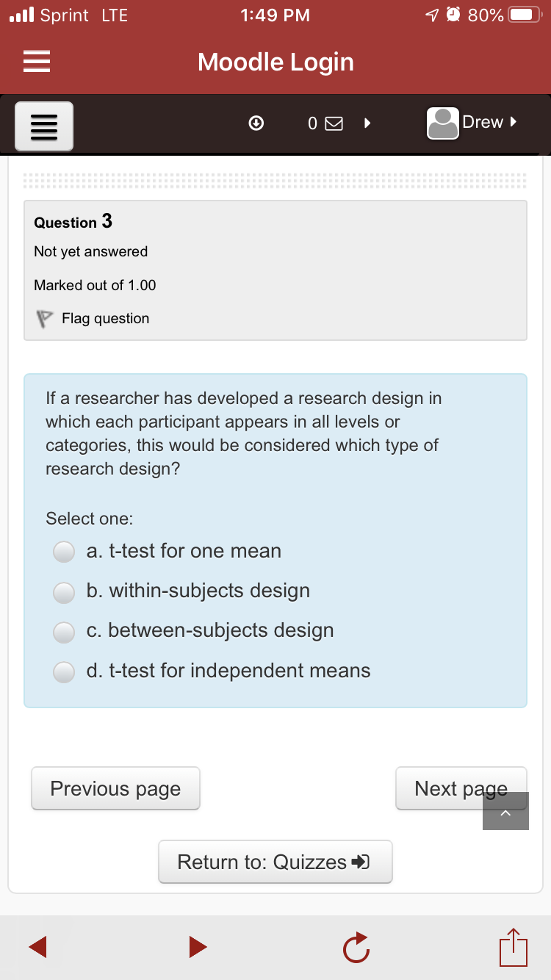
Task: Tap the Drew profile avatar
Action: (443, 123)
